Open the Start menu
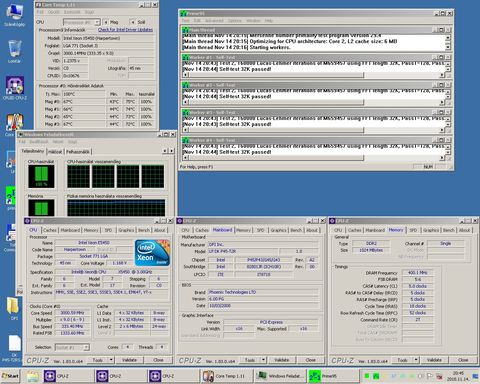The image size is (480, 384). [x=10, y=376]
